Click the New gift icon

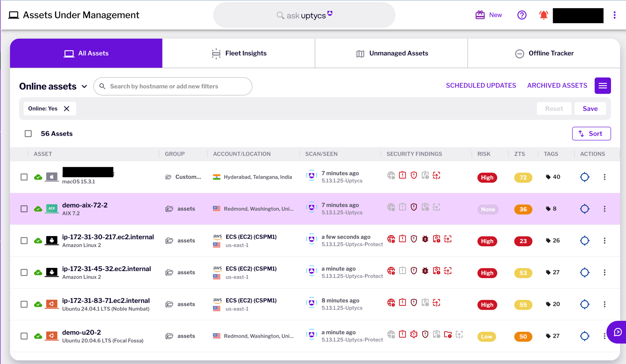(x=480, y=15)
